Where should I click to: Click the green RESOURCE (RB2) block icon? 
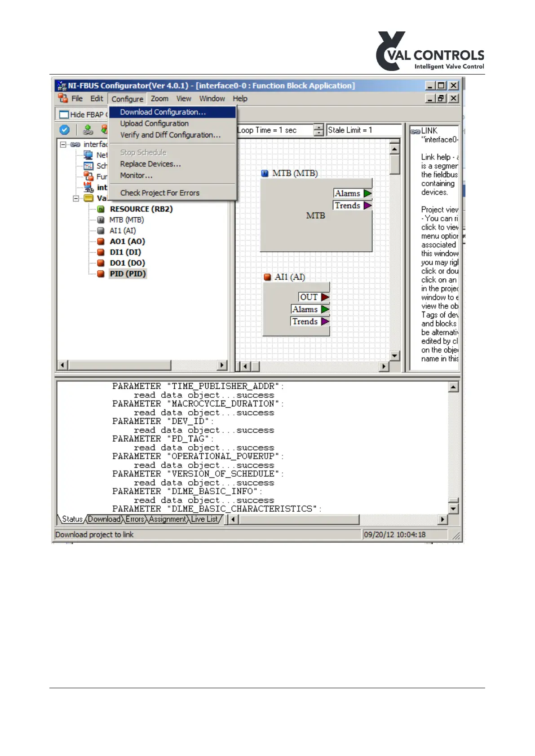click(101, 209)
